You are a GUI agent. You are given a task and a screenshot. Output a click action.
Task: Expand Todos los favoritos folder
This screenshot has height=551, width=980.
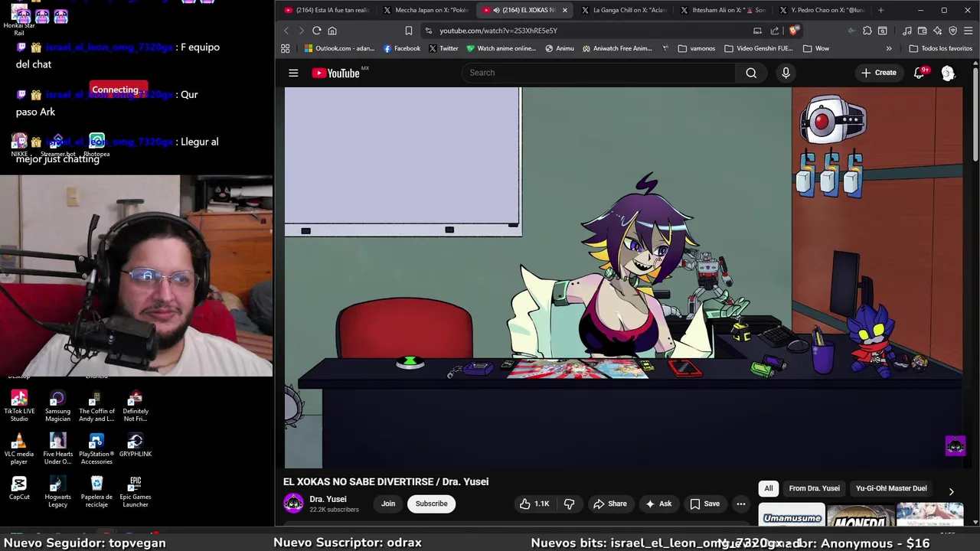[940, 48]
